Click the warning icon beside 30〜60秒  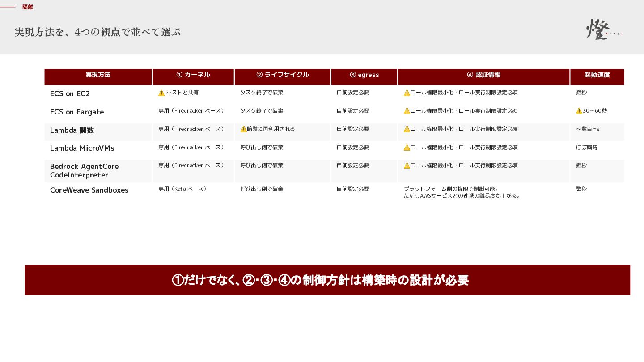point(579,111)
